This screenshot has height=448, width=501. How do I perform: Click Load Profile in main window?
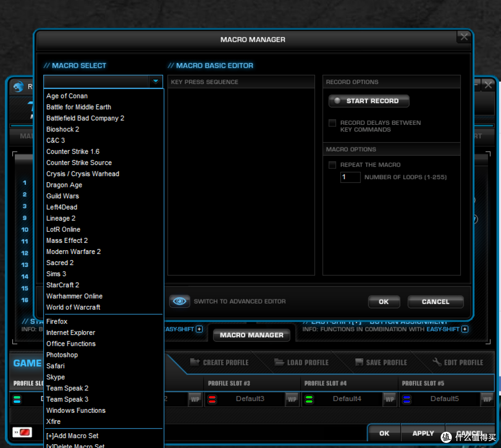click(x=302, y=363)
